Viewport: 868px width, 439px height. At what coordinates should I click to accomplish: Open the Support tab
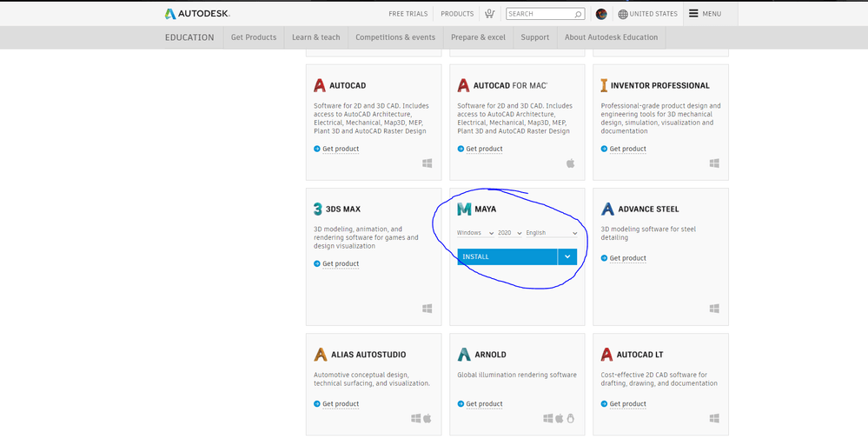tap(534, 37)
